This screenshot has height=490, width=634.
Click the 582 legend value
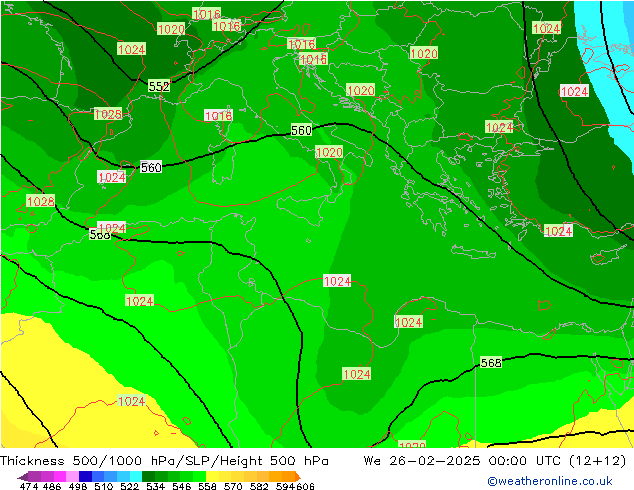click(x=259, y=486)
